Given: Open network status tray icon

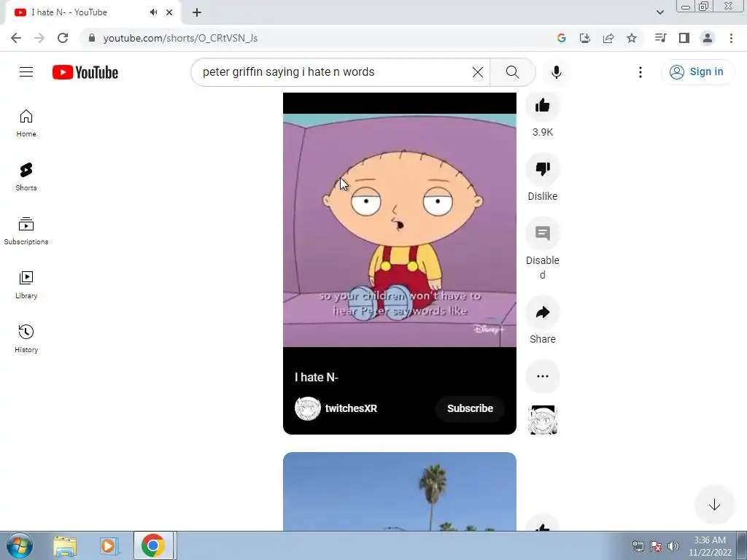Looking at the screenshot, I should click(638, 546).
